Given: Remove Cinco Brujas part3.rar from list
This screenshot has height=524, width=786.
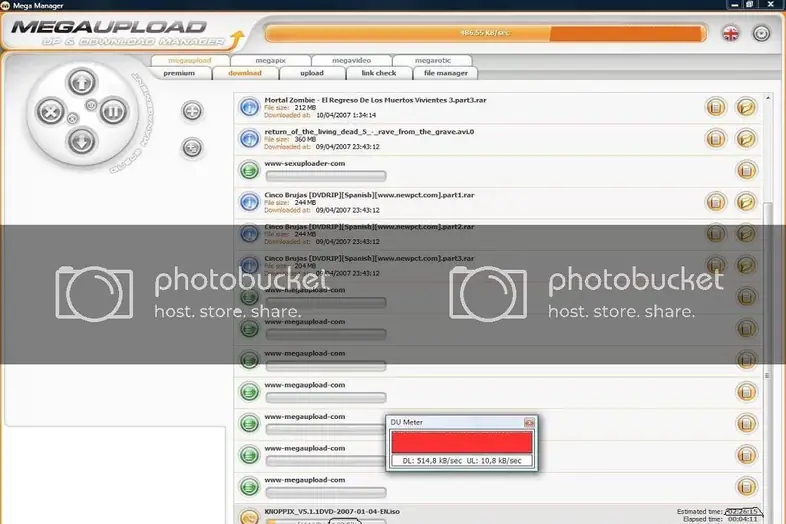Looking at the screenshot, I should (715, 265).
